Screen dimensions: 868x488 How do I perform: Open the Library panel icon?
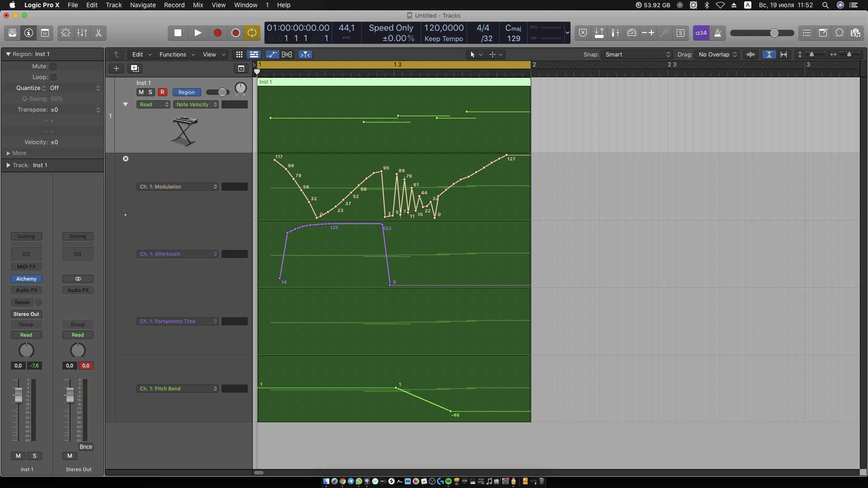pyautogui.click(x=12, y=33)
